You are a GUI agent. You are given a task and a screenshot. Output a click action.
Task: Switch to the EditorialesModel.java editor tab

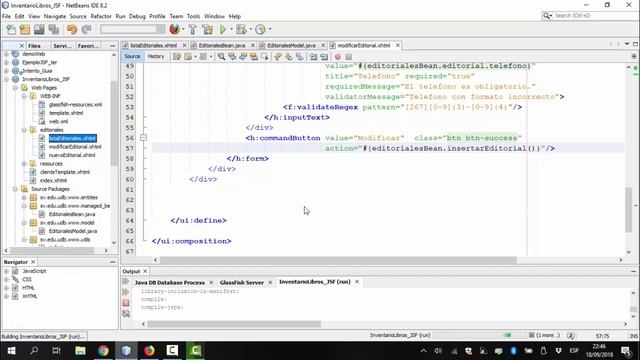[291, 45]
